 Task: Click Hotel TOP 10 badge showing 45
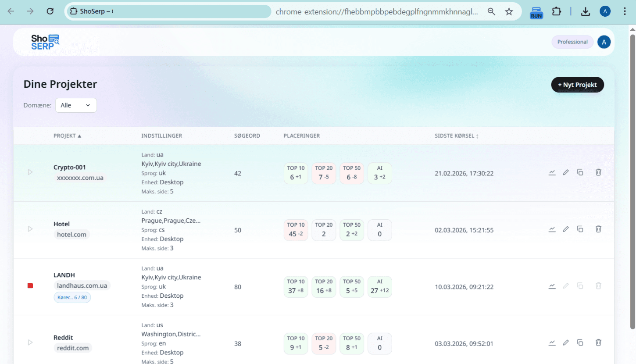click(296, 230)
